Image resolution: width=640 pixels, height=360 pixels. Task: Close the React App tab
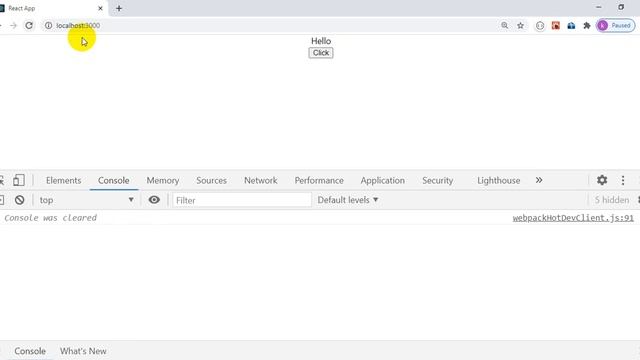[100, 8]
